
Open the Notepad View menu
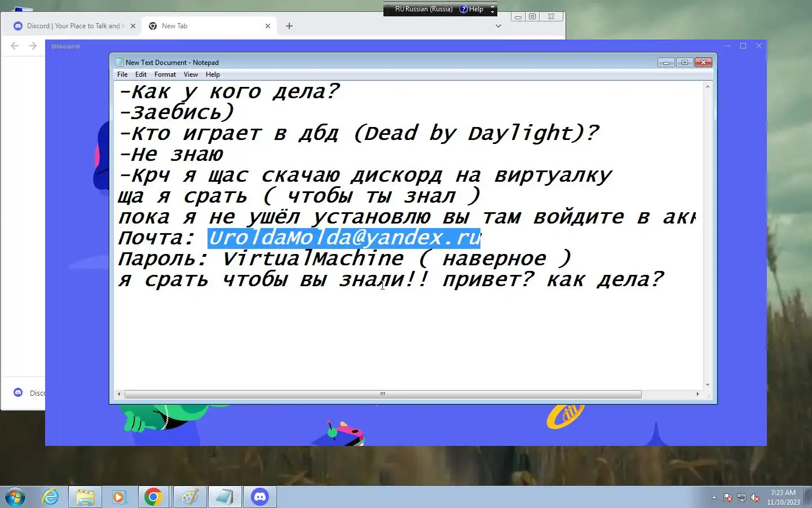coord(191,75)
